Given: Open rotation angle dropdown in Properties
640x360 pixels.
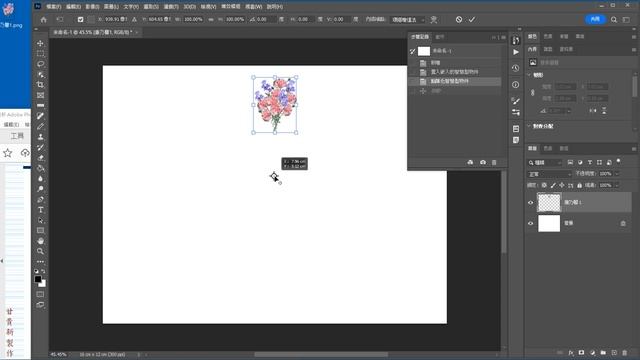Looking at the screenshot, I should click(x=569, y=111).
